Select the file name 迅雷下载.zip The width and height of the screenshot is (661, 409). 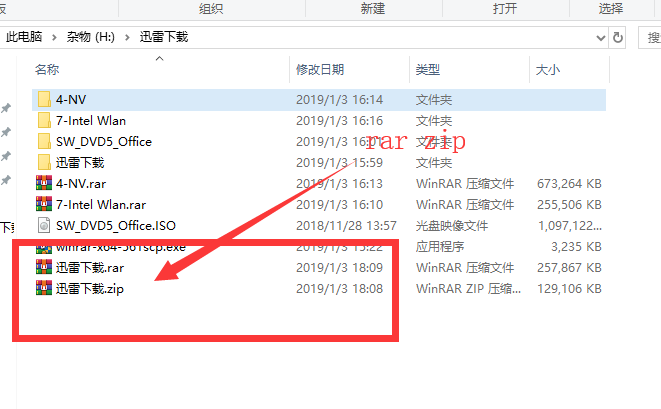(90, 289)
